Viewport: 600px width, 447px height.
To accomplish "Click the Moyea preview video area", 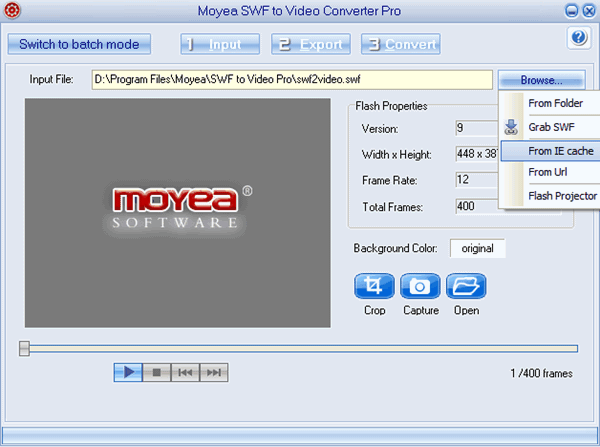I will [x=178, y=213].
